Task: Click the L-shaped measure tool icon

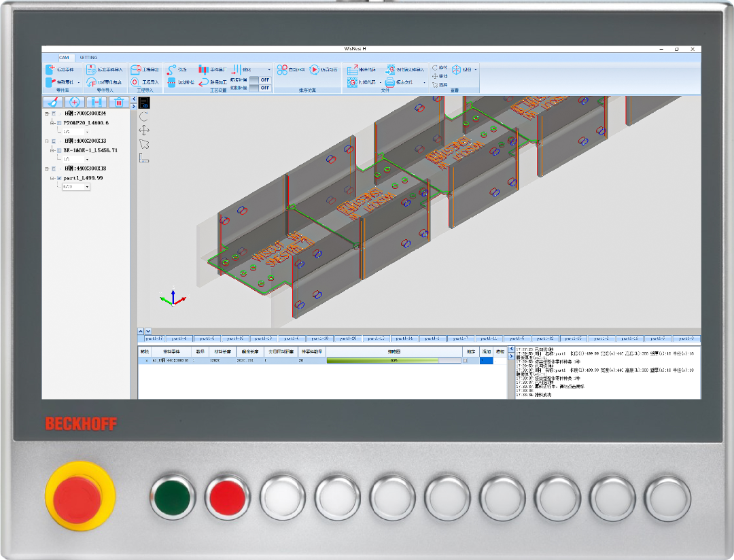Action: pyautogui.click(x=143, y=158)
